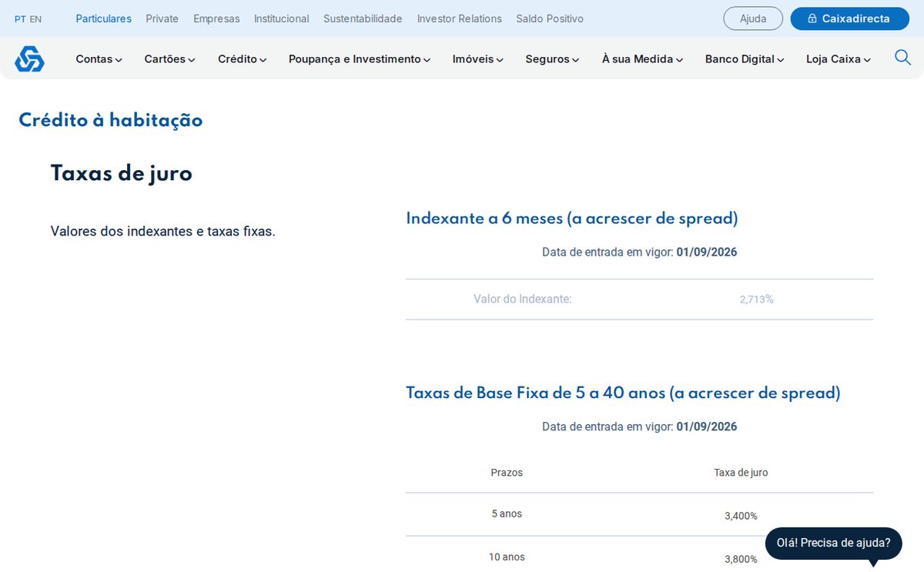The image size is (924, 572).
Task: Select the PT language link
Action: [x=20, y=19]
